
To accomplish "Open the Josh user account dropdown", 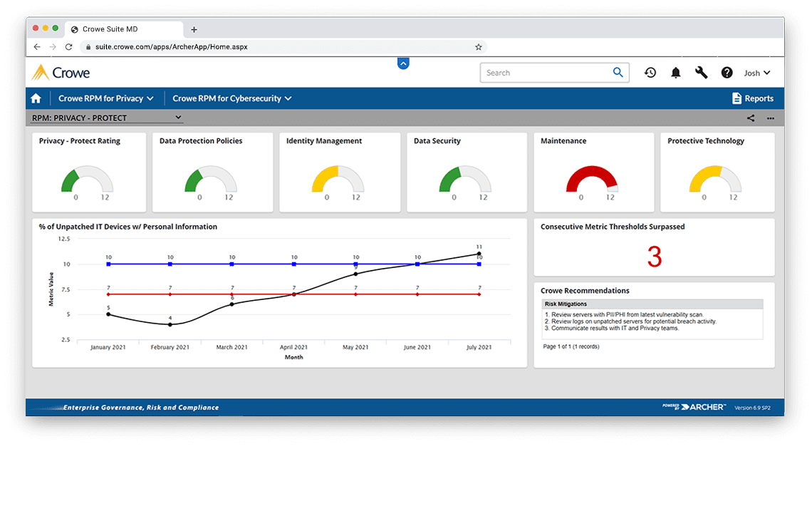I will point(756,72).
